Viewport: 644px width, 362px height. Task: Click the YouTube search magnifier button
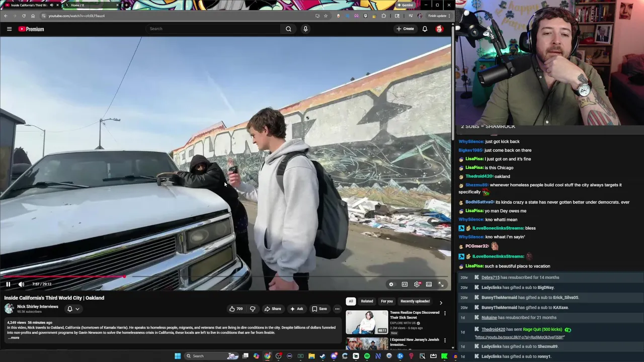tap(288, 29)
